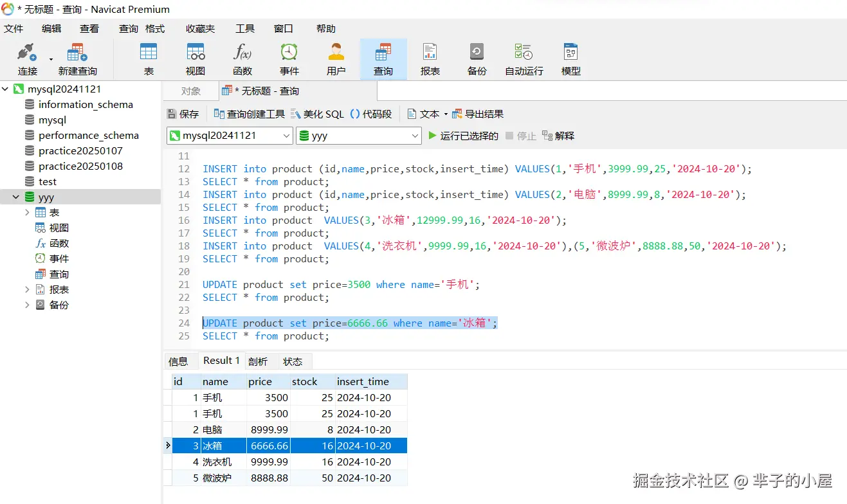The height and width of the screenshot is (504, 847).
Task: Open the User (用户) toolbar icon
Action: [336, 59]
